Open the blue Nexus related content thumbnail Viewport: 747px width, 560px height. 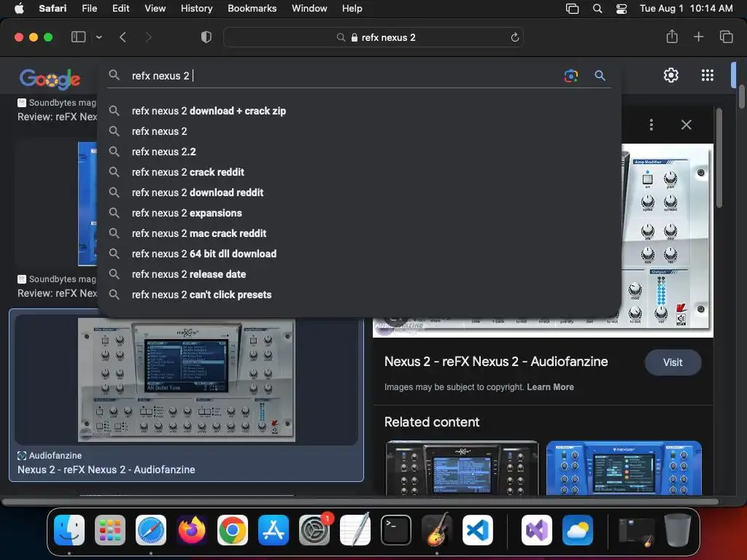(x=624, y=467)
